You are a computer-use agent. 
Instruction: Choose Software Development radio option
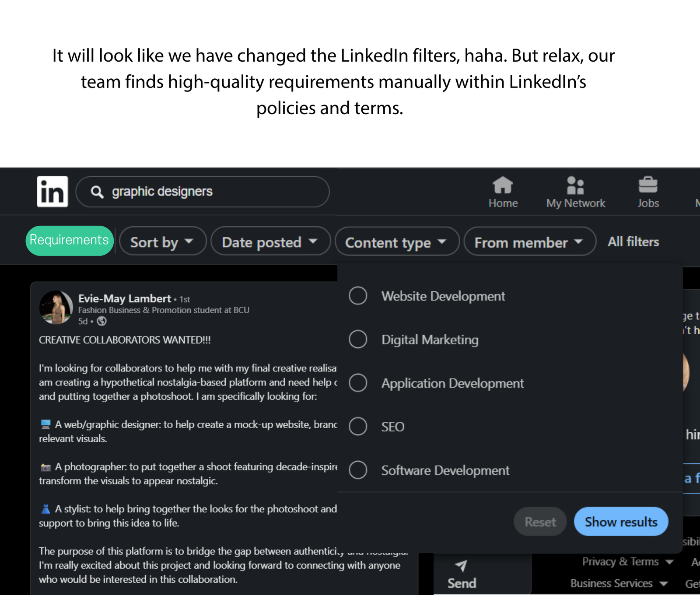[x=358, y=470]
